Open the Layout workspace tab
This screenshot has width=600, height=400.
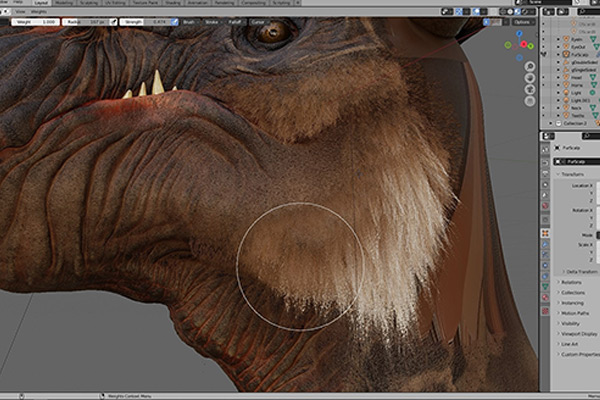[41, 3]
